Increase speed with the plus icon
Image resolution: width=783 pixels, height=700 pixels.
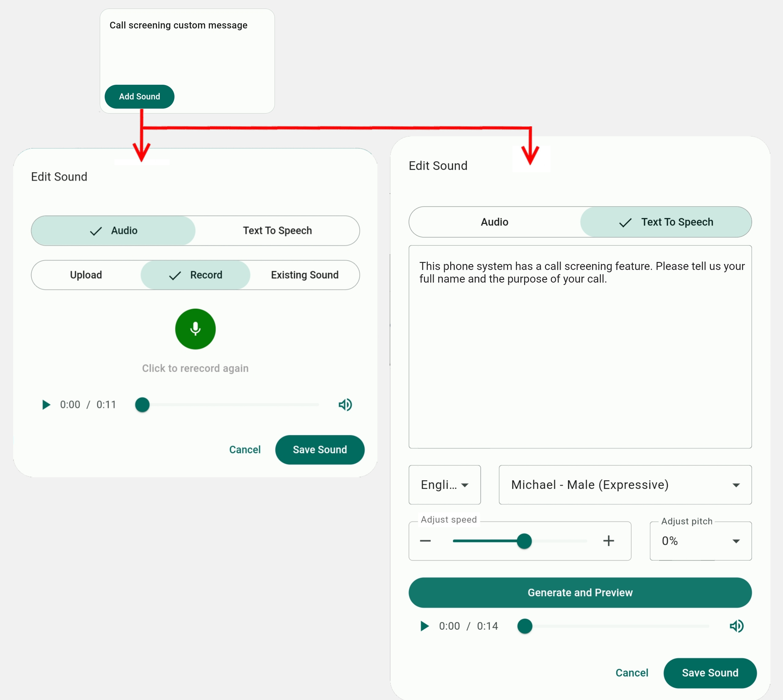[608, 541]
